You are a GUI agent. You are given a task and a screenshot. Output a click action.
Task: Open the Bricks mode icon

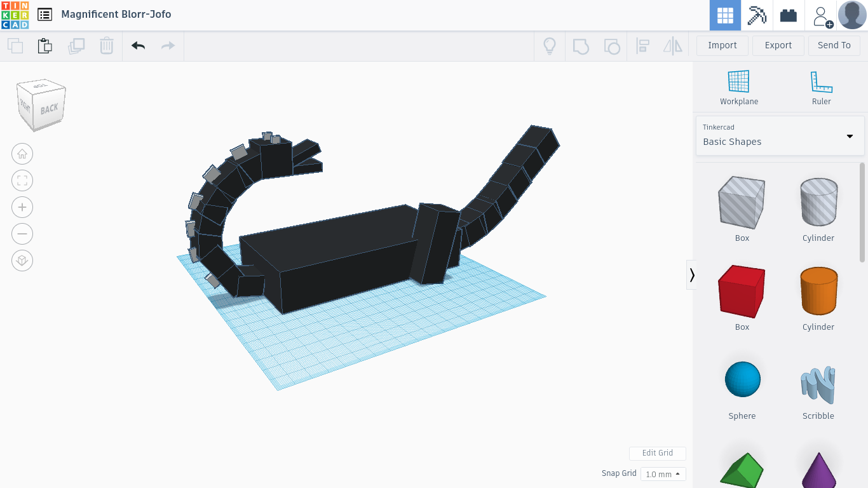tap(789, 15)
